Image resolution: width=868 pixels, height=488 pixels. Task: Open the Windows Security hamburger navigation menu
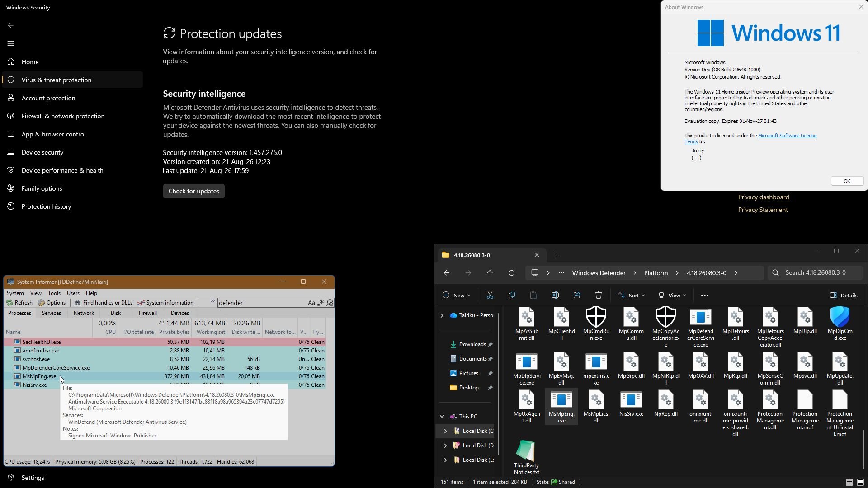(11, 43)
